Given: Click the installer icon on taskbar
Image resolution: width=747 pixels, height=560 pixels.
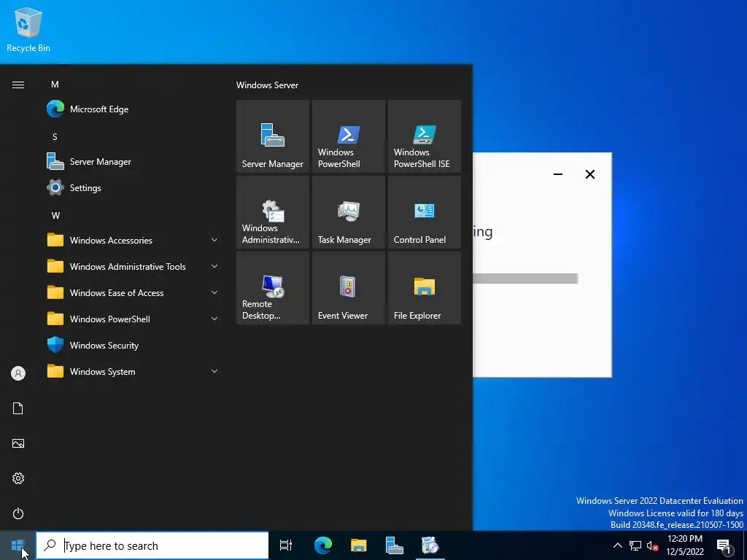Looking at the screenshot, I should (430, 545).
